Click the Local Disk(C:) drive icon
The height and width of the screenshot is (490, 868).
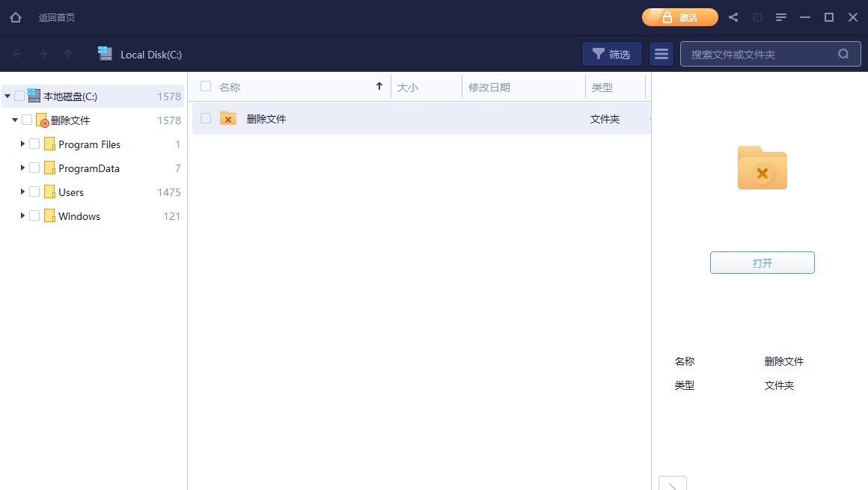105,53
